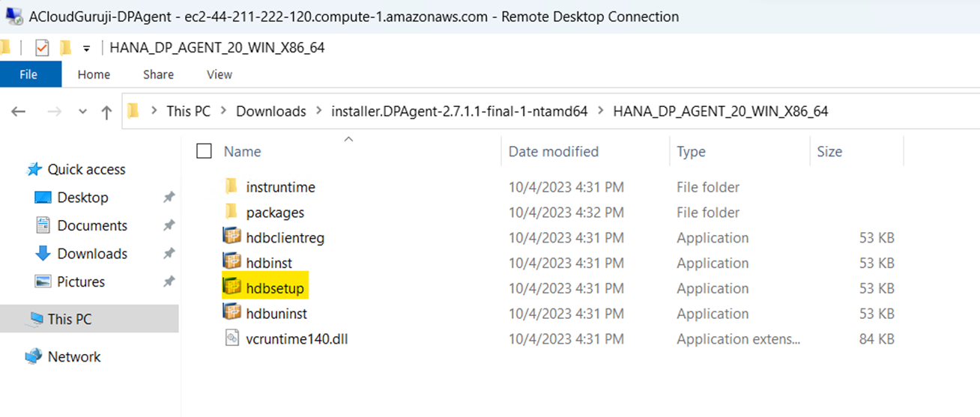Viewport: 980px width, 417px height.
Task: Select the hdbuninst application icon
Action: click(x=232, y=314)
